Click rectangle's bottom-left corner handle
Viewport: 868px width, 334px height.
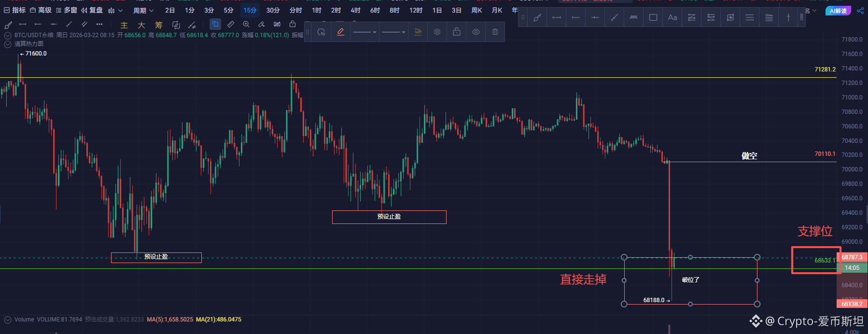click(624, 304)
